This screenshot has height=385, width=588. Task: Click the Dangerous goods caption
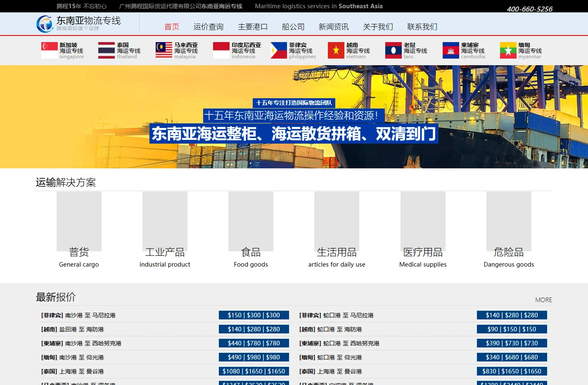(509, 265)
